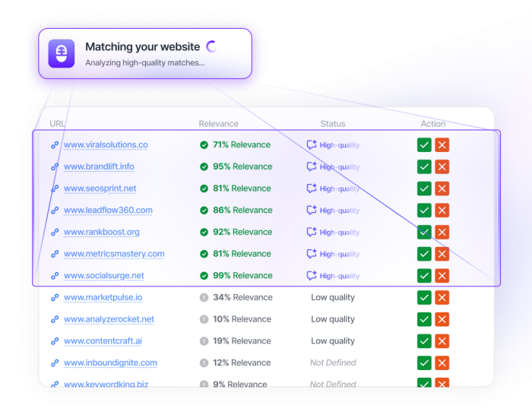Approve www.marketpulse.io with green check
Viewport: 532px width, 415px height.
coord(424,298)
